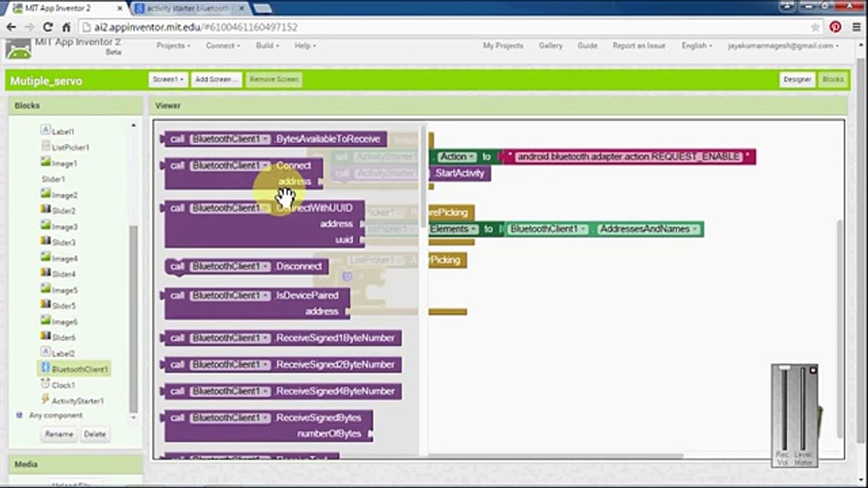
Task: Click the browser back arrow
Action: (x=11, y=27)
